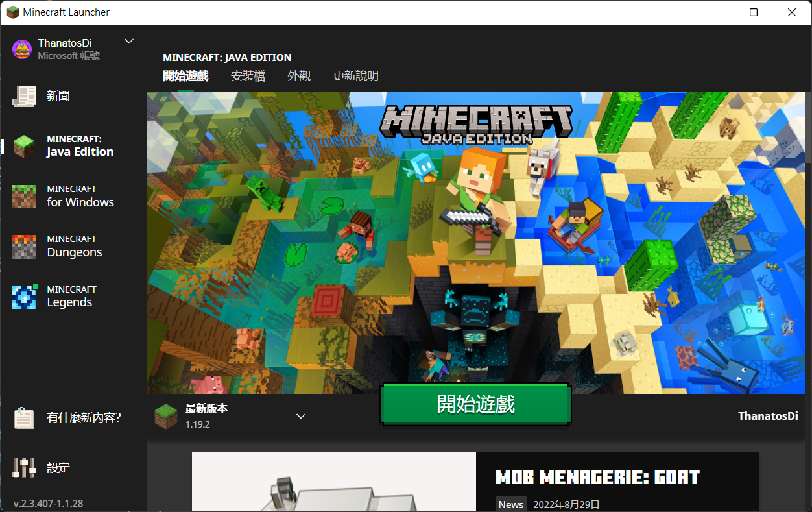Screen dimensions: 812x512
Task: Switch to the 外觀 tab
Action: point(299,76)
